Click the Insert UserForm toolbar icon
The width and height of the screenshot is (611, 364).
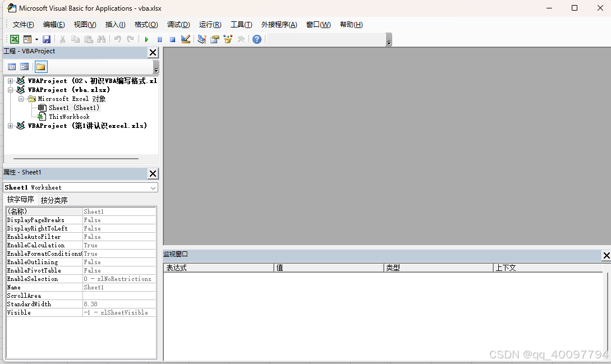click(x=27, y=39)
